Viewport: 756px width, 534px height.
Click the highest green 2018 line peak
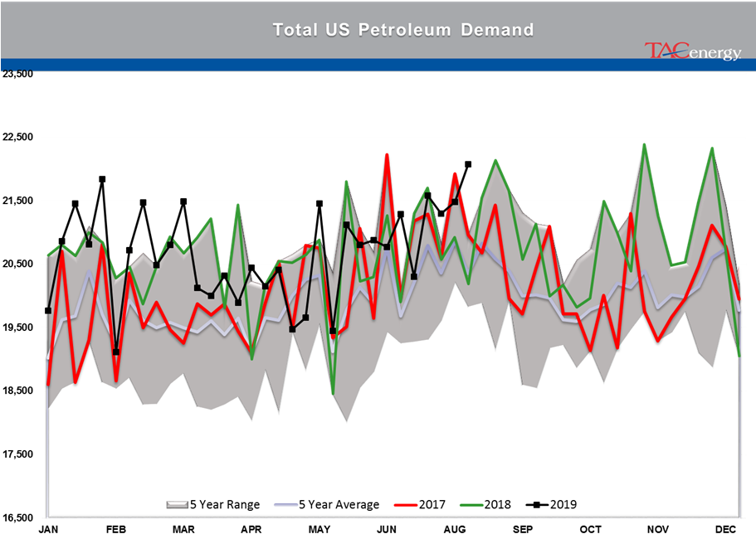(x=644, y=144)
